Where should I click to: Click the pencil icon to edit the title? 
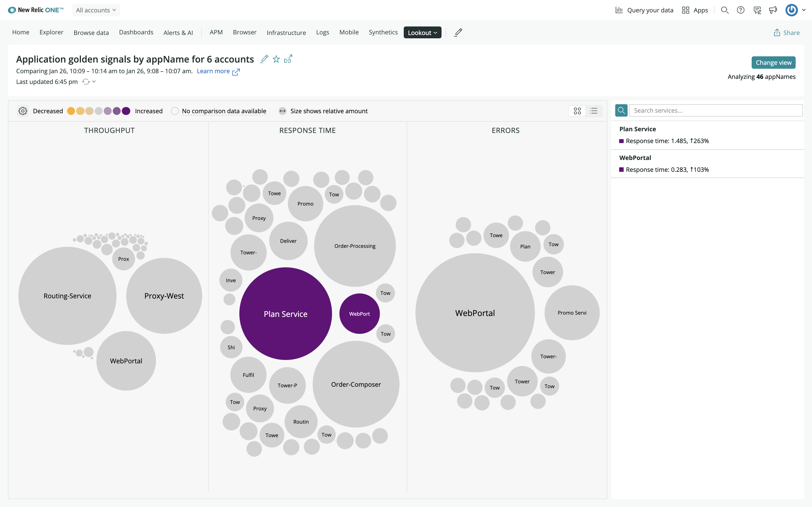pos(264,59)
